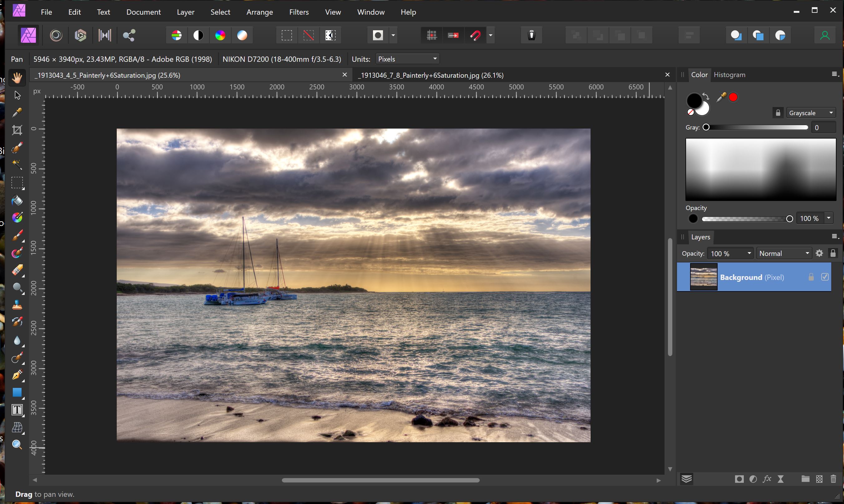844x504 pixels.
Task: Select the Flood Fill bucket tool
Action: pyautogui.click(x=17, y=200)
